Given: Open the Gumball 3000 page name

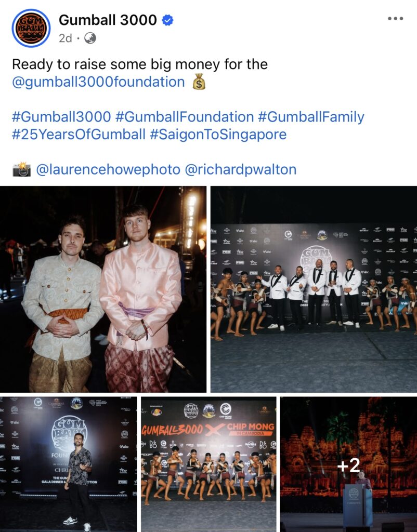Looking at the screenshot, I should [x=108, y=20].
